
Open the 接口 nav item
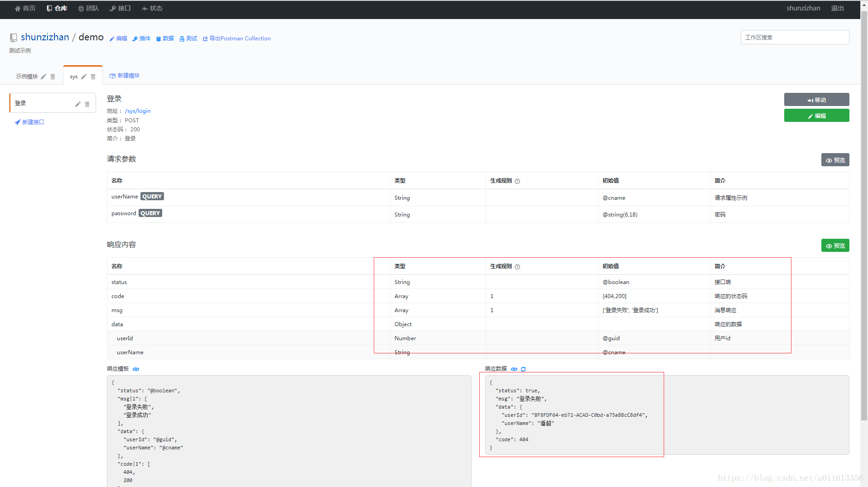click(x=120, y=8)
